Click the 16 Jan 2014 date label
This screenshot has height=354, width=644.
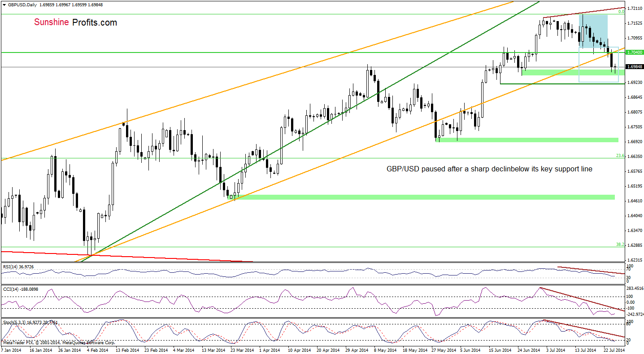click(41, 350)
